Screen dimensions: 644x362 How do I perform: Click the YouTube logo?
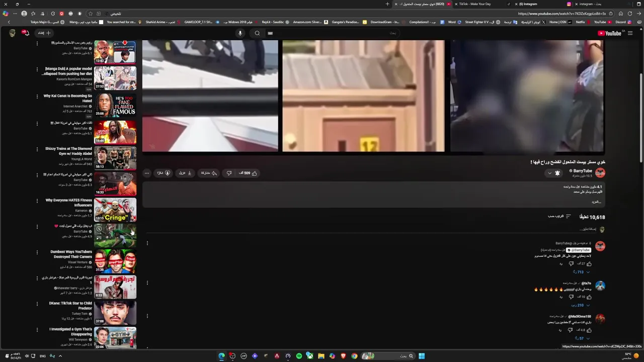coord(609,33)
